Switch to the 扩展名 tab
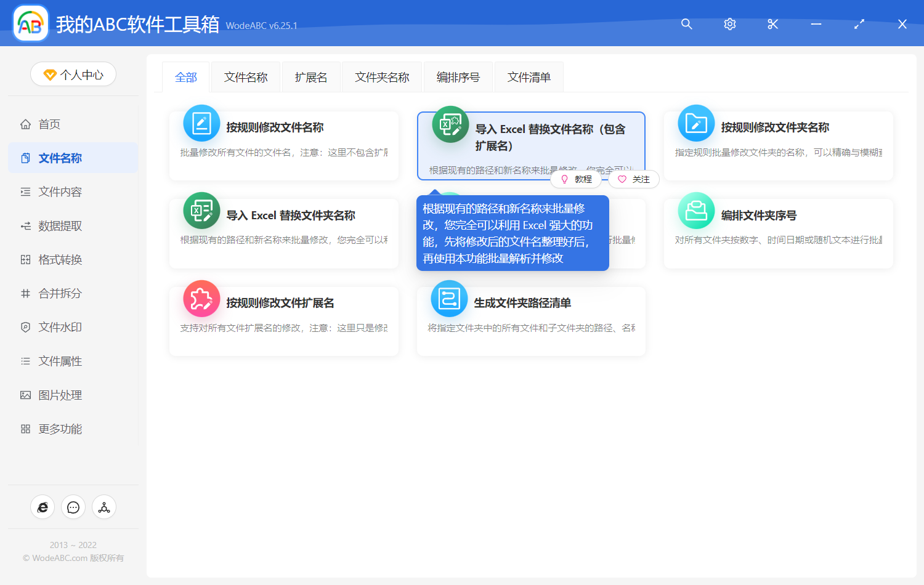924x585 pixels. pos(310,76)
